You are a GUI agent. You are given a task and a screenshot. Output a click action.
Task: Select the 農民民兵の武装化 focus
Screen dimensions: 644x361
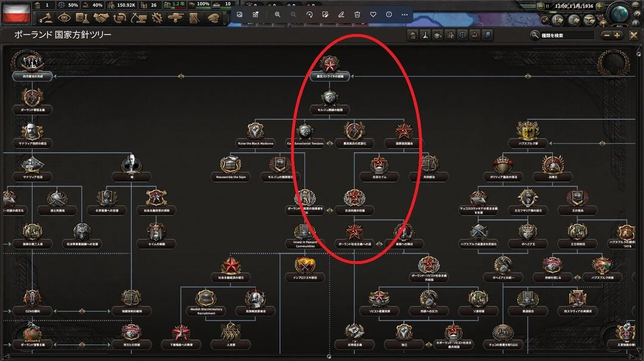[x=354, y=134]
